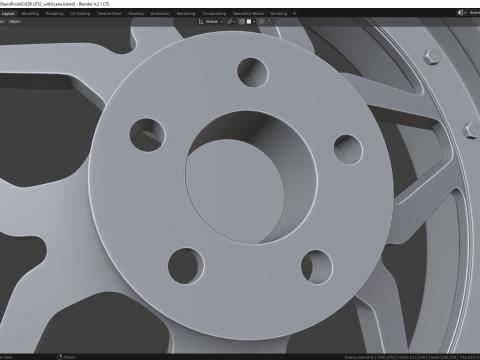Open the Add menu in viewport header
Image resolution: width=480 pixels, height=360 pixels.
(x=2, y=22)
